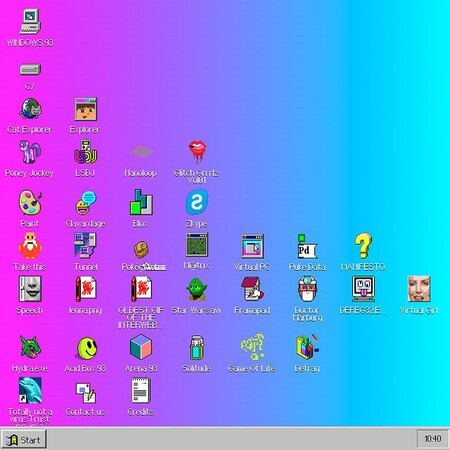
Task: Click the taskbar clock showing 10:40
Action: point(432,439)
